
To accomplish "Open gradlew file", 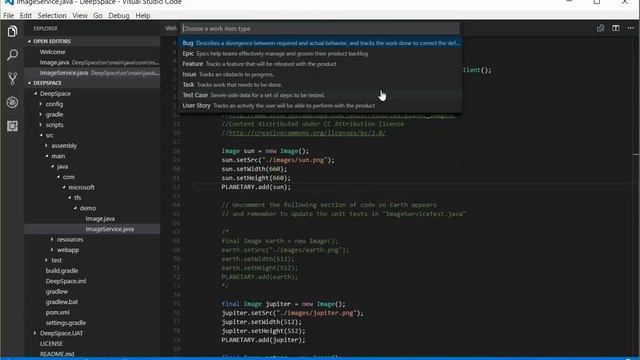I will click(x=57, y=291).
